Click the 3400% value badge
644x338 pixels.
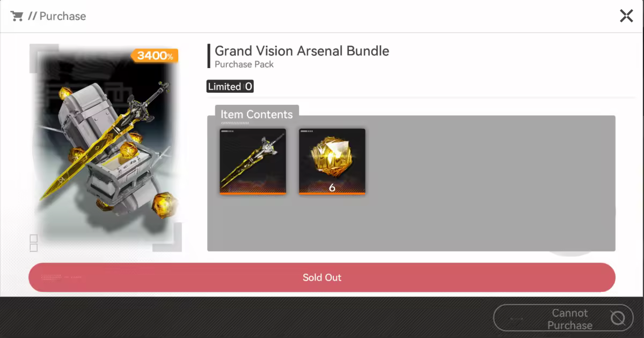pos(155,55)
